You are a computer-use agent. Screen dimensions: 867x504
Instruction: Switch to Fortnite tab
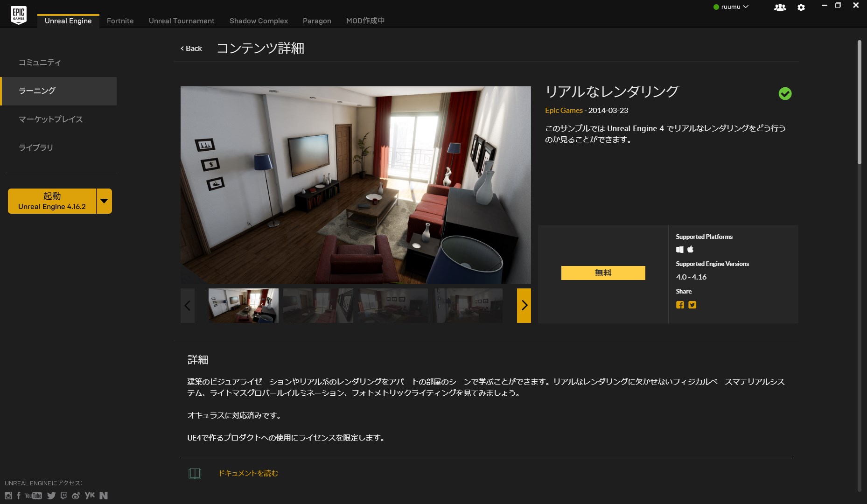pyautogui.click(x=120, y=21)
